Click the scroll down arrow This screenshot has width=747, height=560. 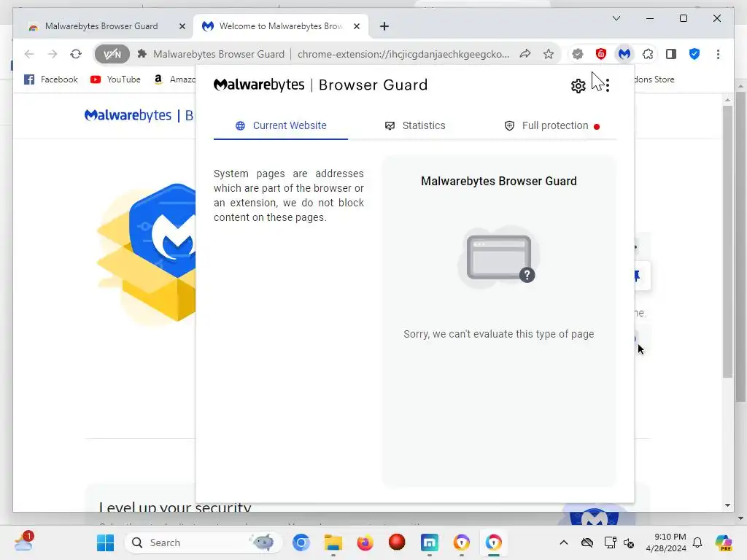tap(727, 505)
